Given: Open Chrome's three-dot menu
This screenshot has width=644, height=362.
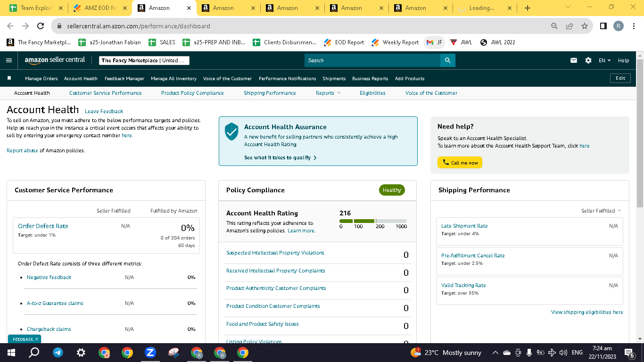Looking at the screenshot, I should pos(634,26).
